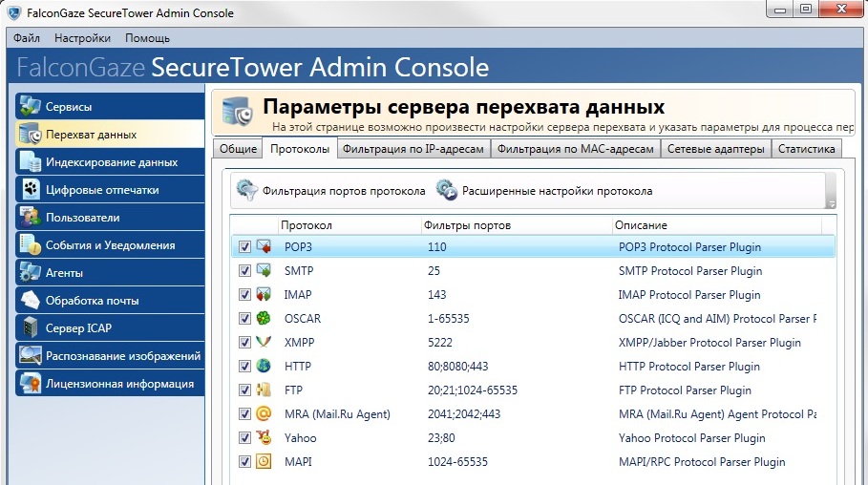Open Распознавание изображений picture icon

click(x=30, y=355)
